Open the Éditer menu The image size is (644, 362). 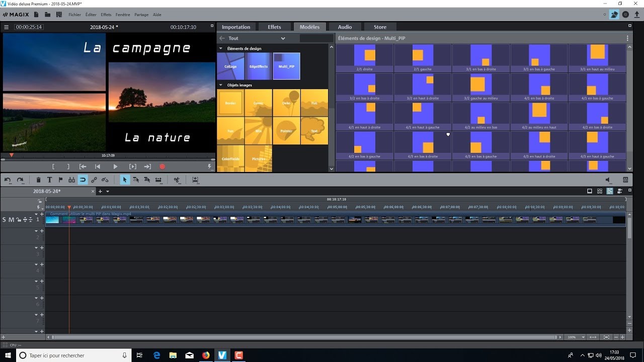[91, 15]
